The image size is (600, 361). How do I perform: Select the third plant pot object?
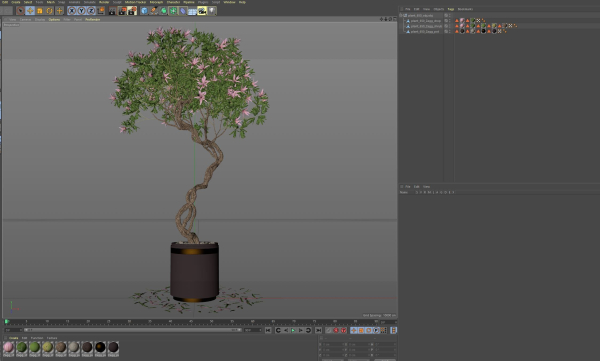pos(424,31)
